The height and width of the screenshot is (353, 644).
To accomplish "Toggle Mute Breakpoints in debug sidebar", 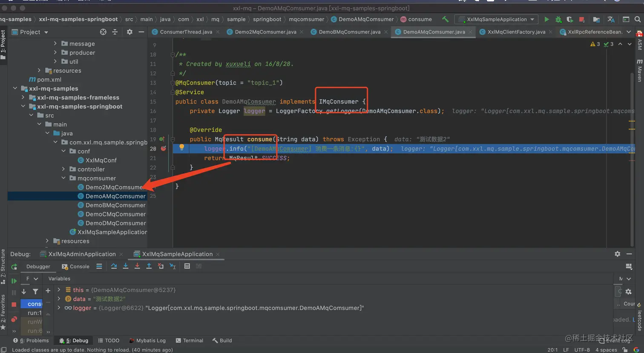I will coord(14,319).
